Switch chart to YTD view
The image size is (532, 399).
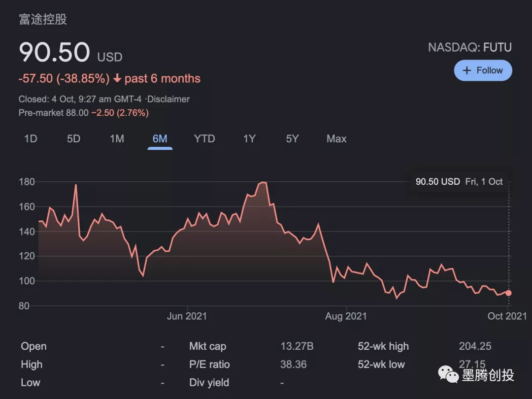[204, 139]
